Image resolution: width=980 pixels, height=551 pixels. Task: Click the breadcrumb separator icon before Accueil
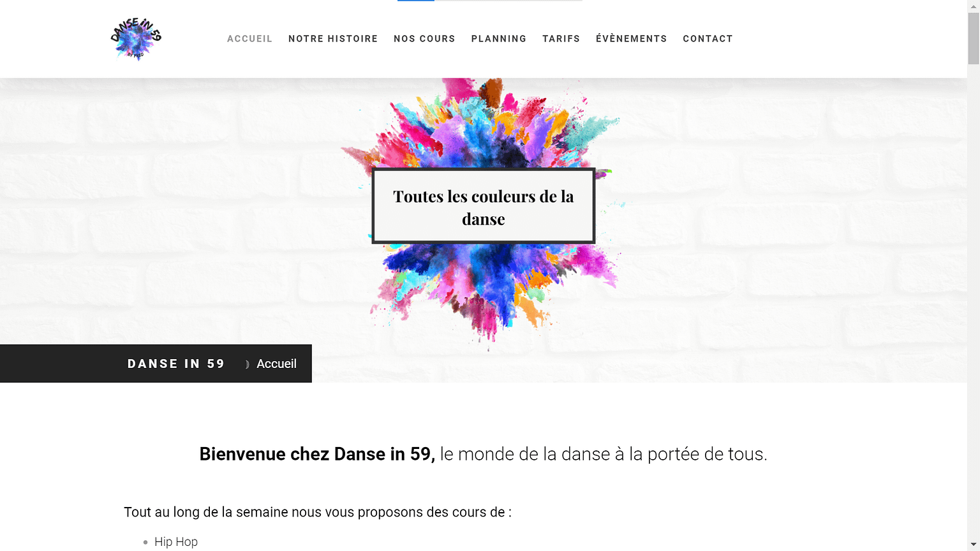pos(247,365)
